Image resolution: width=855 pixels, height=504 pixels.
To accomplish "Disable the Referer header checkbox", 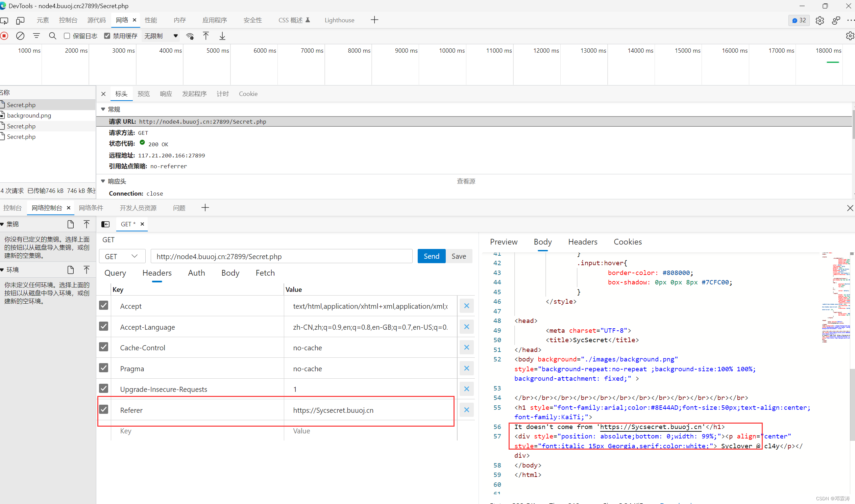I will point(103,410).
